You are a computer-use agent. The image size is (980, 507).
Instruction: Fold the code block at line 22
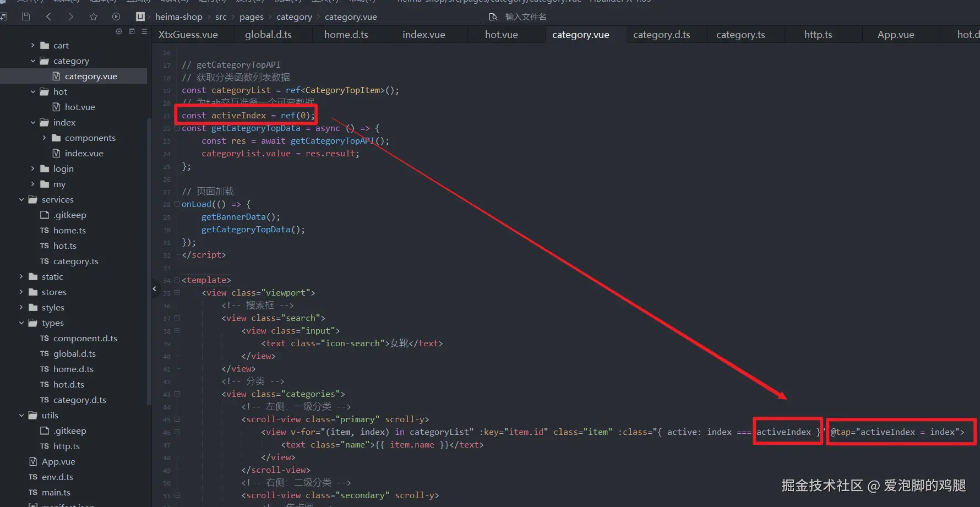[177, 128]
